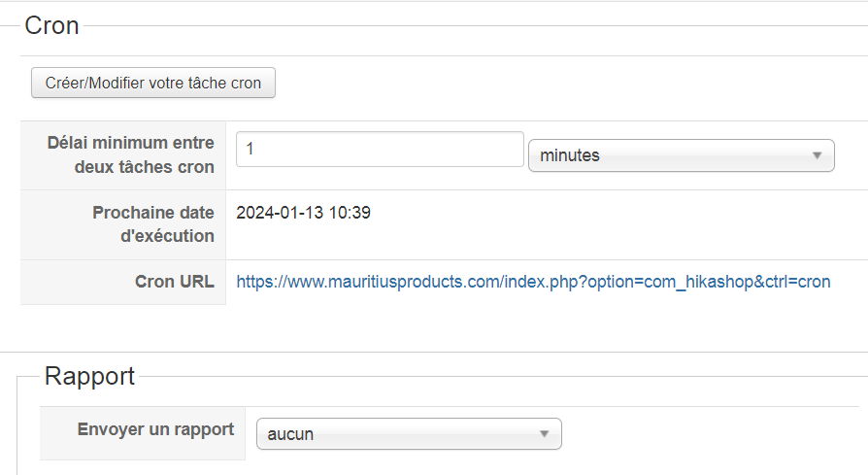Select the Délai minimum entre deux tâches label
This screenshot has width=868, height=475.
click(x=131, y=154)
